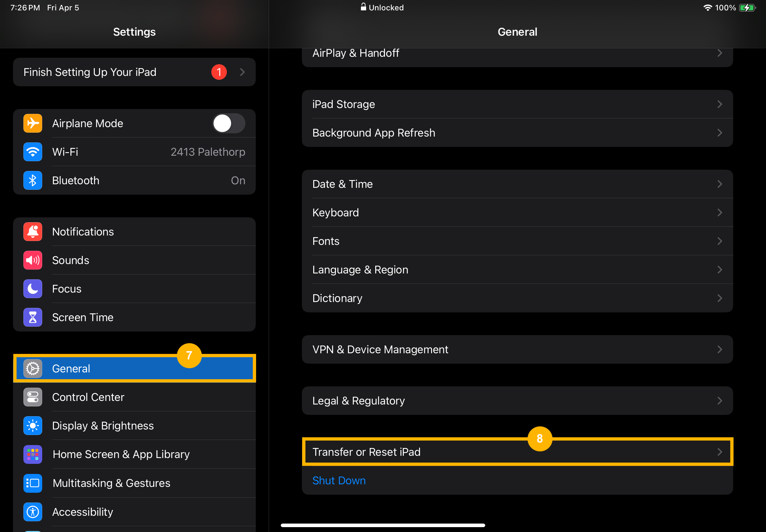Open Transfer or Reset iPad
Viewport: 766px width, 532px height.
pyautogui.click(x=517, y=452)
